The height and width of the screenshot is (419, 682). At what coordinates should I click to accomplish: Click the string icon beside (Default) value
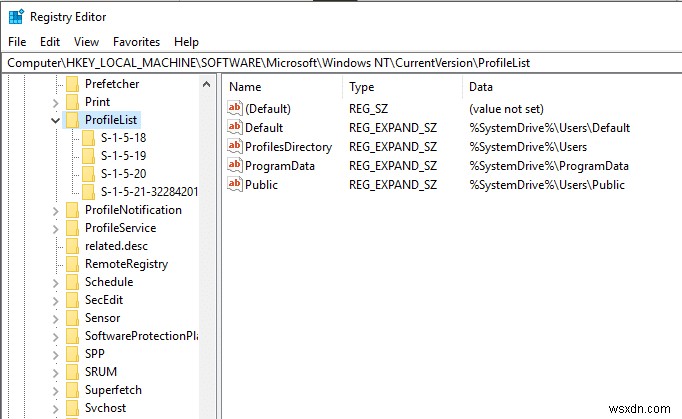click(x=235, y=108)
